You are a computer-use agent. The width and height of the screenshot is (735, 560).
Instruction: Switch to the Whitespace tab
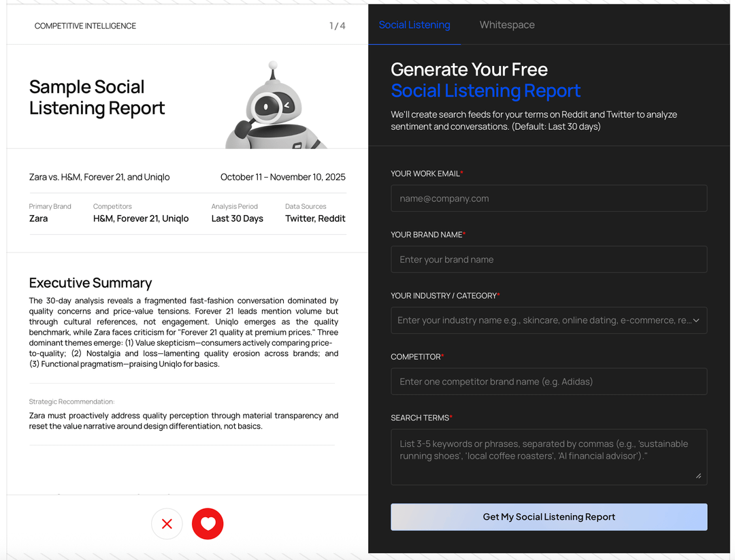pyautogui.click(x=507, y=25)
